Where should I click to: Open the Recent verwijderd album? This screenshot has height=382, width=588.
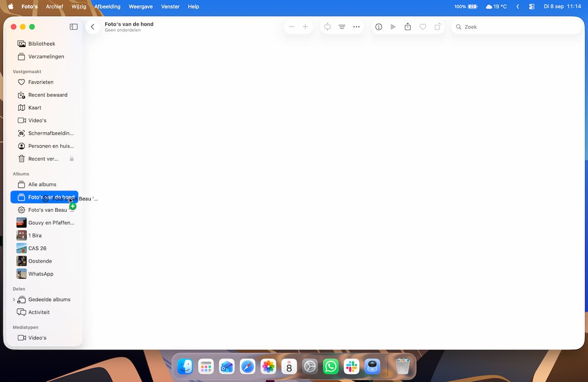point(44,159)
